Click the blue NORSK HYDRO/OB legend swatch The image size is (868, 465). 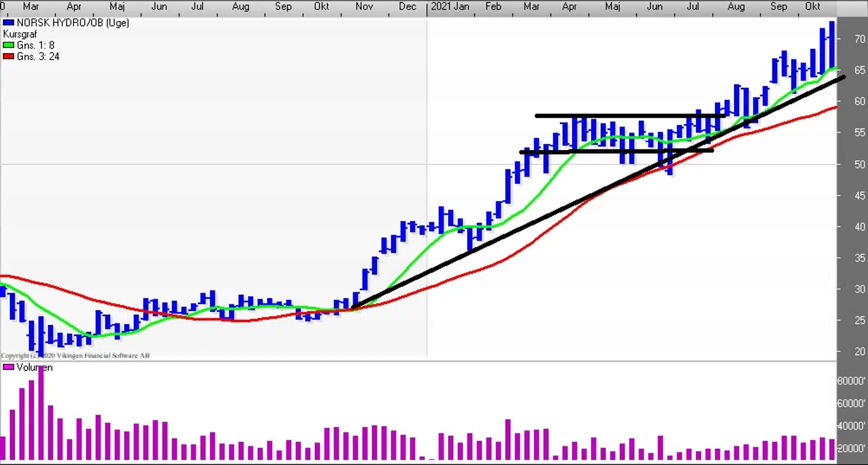click(x=8, y=23)
